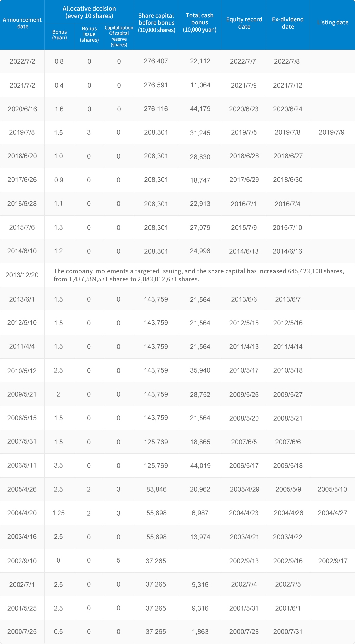The image size is (355, 644).
Task: Select the 2005/5/10 listing date cell
Action: click(x=332, y=489)
